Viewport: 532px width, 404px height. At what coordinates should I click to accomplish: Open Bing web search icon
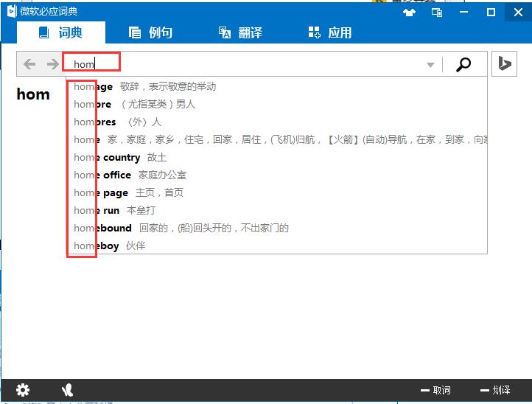pos(505,65)
